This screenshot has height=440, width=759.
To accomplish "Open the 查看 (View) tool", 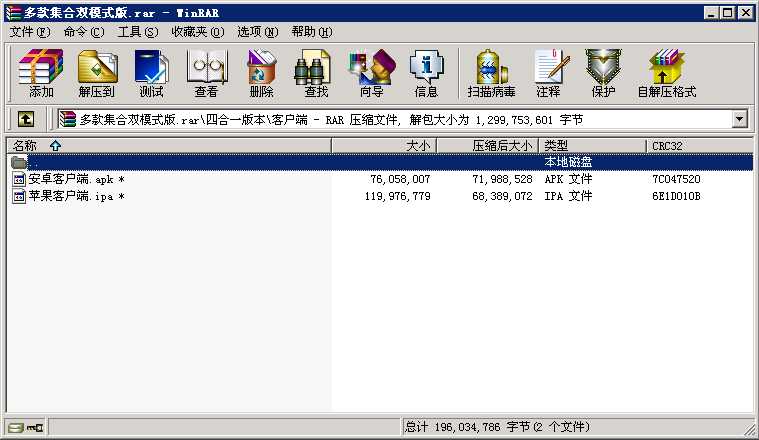I will [x=207, y=73].
